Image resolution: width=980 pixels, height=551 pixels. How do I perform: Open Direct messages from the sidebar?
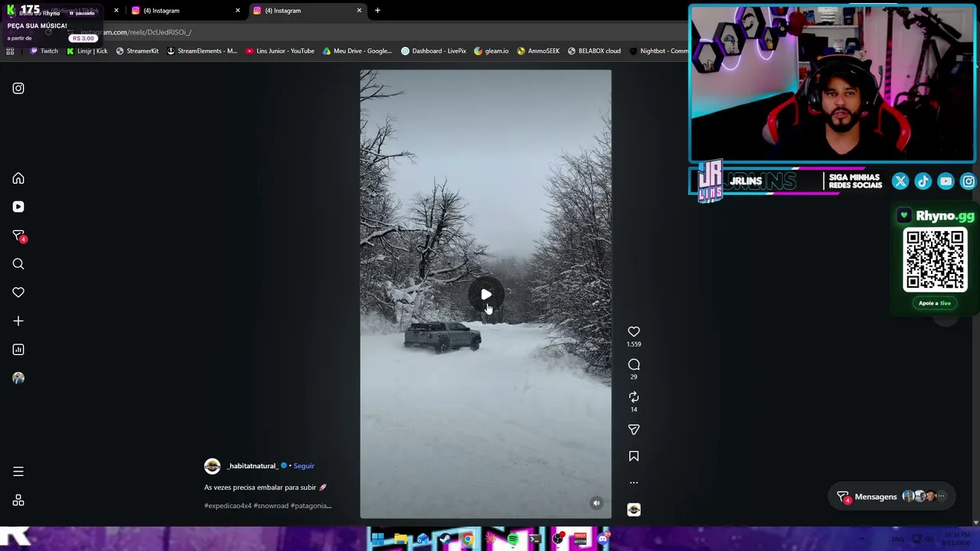tap(18, 236)
